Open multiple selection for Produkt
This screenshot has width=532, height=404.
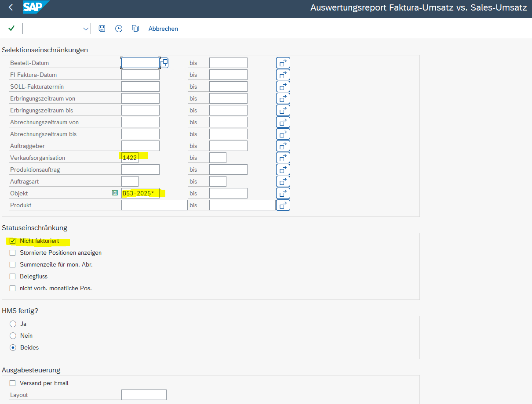283,205
